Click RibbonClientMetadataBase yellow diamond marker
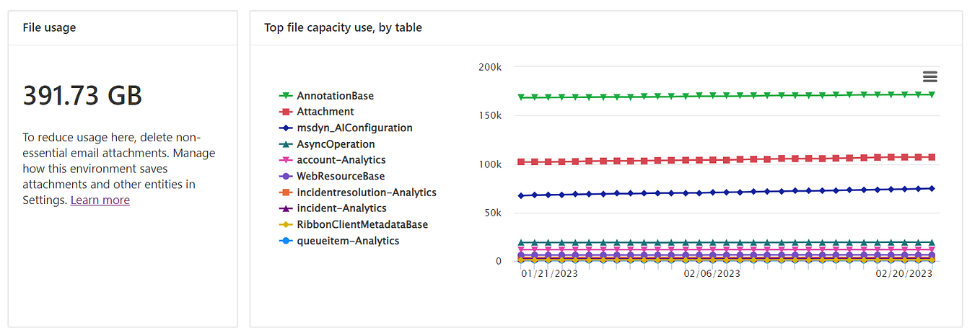The height and width of the screenshot is (336, 980). pyautogui.click(x=286, y=224)
